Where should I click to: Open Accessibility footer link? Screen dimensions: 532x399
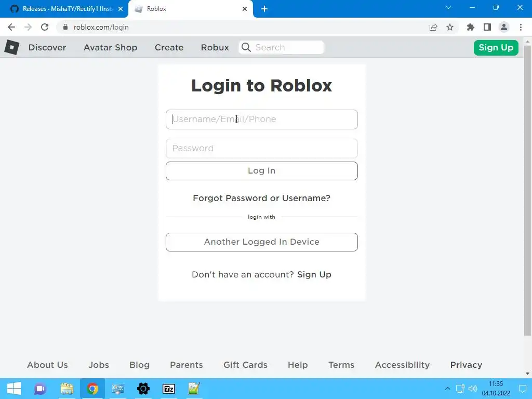[x=403, y=365]
